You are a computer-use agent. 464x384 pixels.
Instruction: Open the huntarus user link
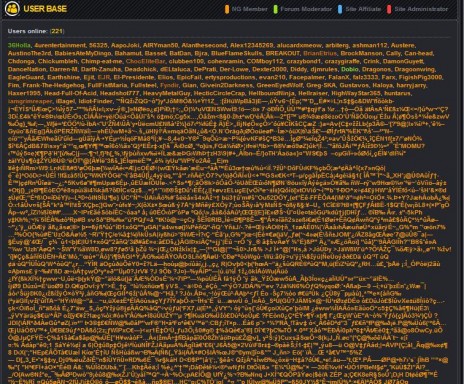point(397,93)
